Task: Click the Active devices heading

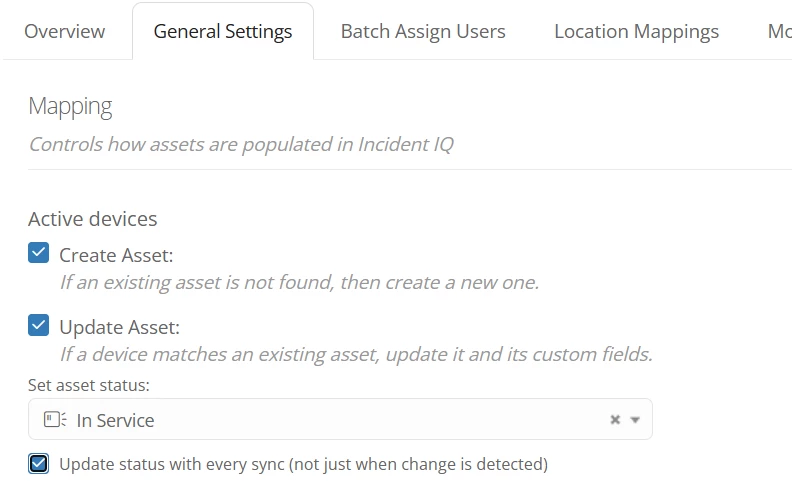Action: tap(92, 219)
